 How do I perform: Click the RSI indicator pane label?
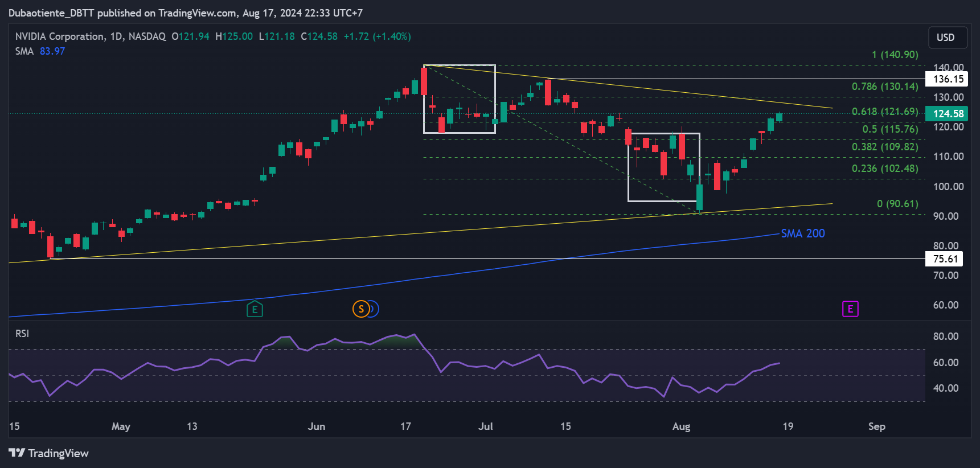pos(22,334)
